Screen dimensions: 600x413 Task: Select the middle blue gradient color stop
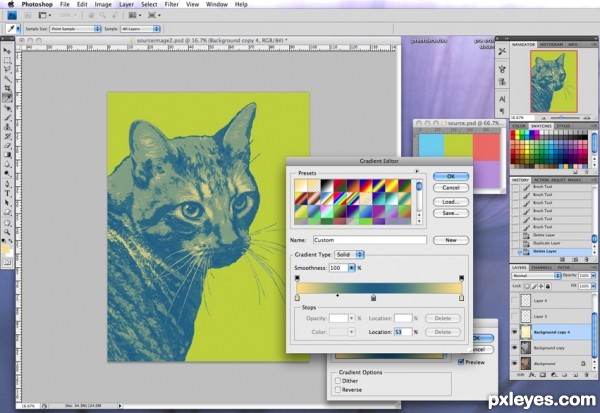[373, 297]
